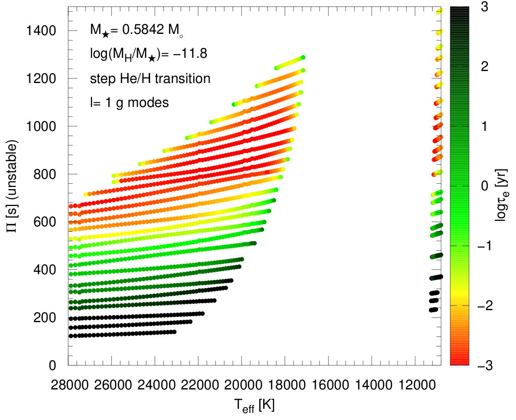This screenshot has height=420, width=516.
Task: Click the colorbar tick label −2
Action: coord(485,306)
